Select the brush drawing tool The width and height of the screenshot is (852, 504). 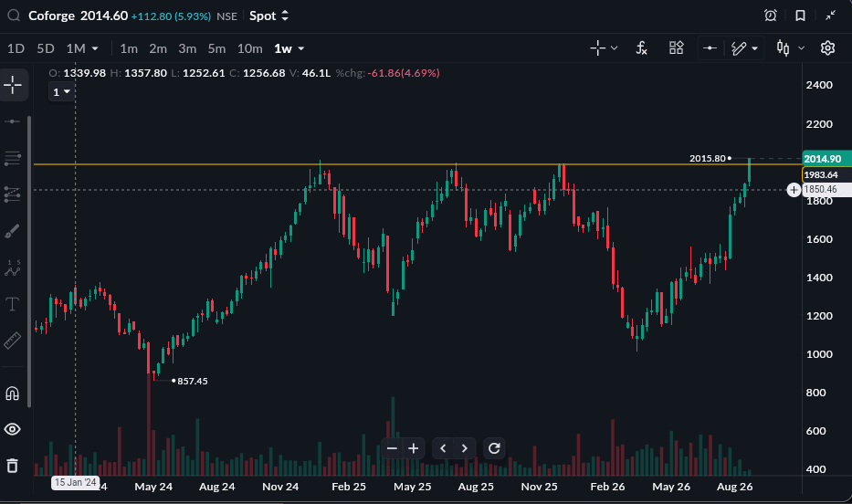pyautogui.click(x=13, y=231)
